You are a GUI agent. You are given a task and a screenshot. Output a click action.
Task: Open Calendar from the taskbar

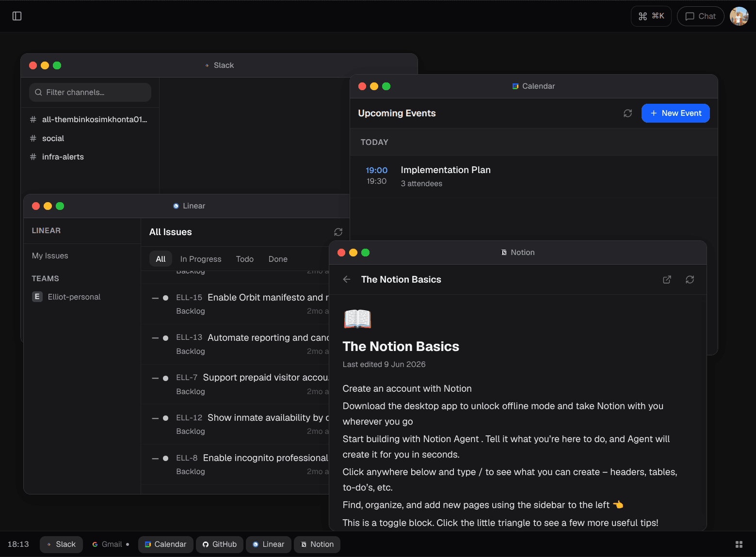(165, 544)
